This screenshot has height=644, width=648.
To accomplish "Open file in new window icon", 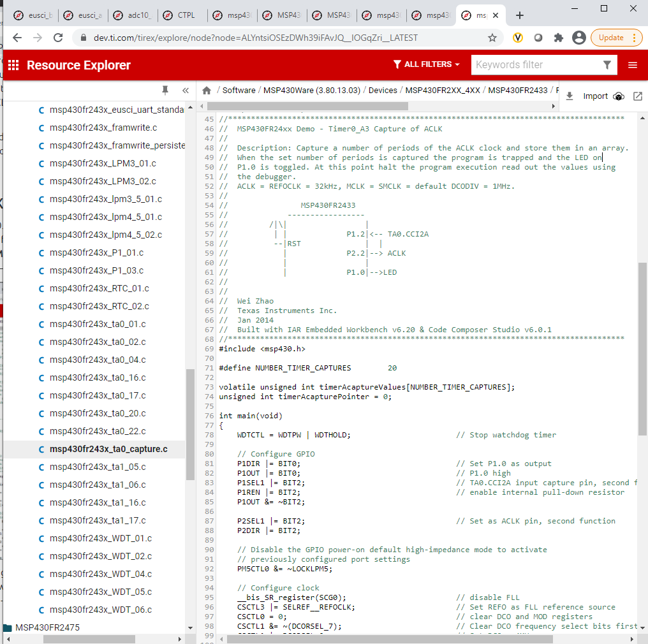I will 637,96.
